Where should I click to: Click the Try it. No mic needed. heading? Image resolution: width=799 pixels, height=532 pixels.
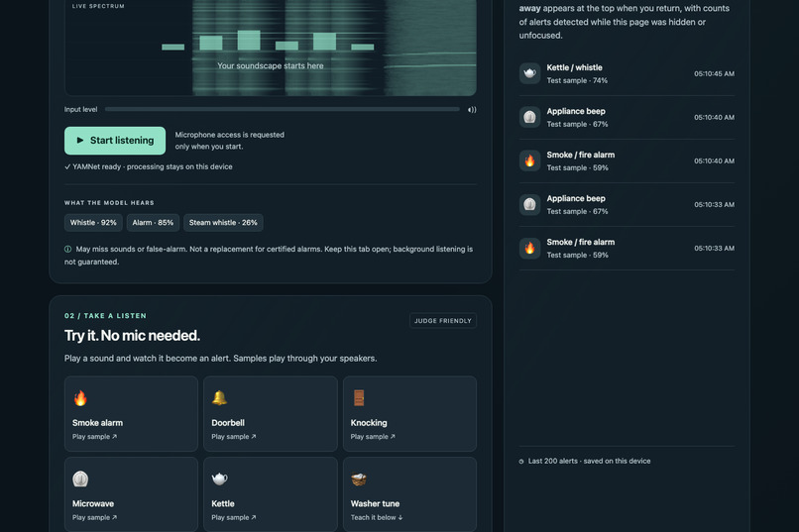click(x=132, y=336)
